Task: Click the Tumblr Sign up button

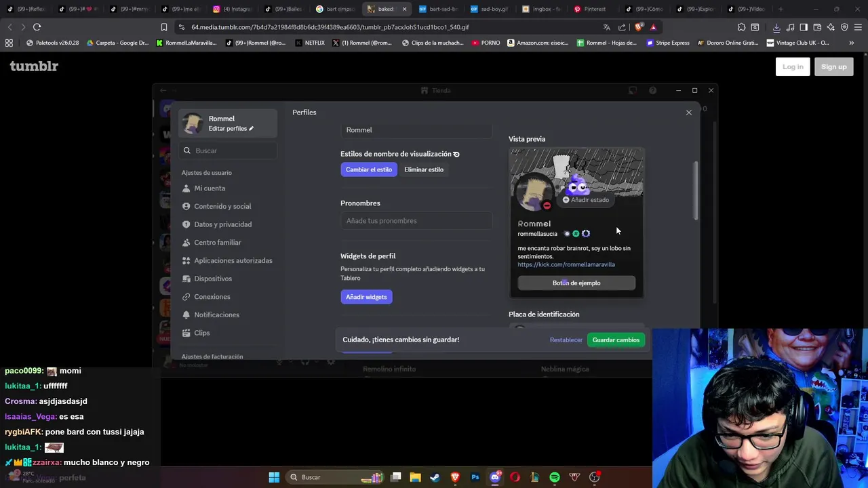Action: pos(833,66)
